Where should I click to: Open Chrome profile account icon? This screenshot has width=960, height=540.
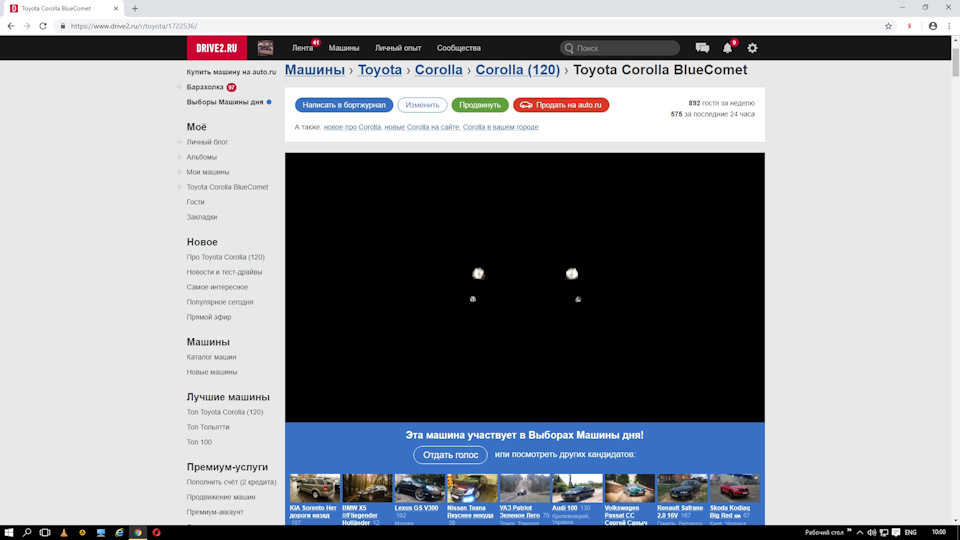[932, 26]
